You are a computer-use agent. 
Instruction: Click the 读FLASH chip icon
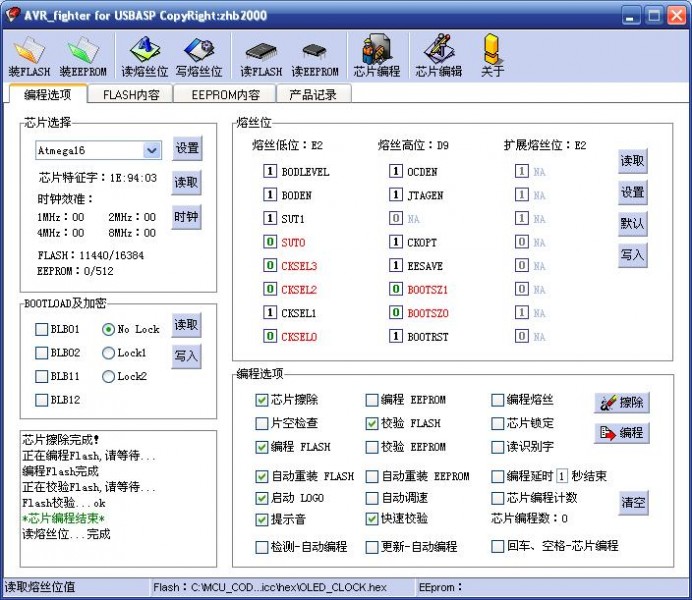(x=260, y=56)
